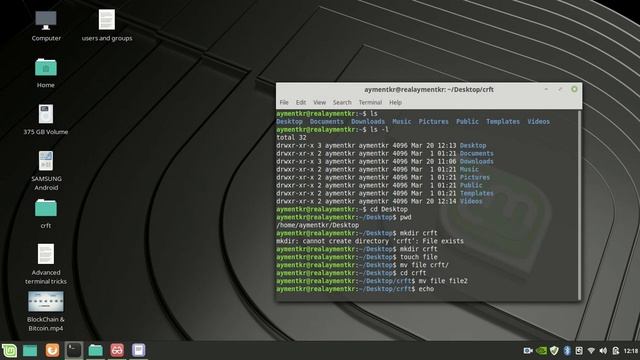The image size is (640, 360).
Task: Click the 'touch file' command text
Action: 419,257
